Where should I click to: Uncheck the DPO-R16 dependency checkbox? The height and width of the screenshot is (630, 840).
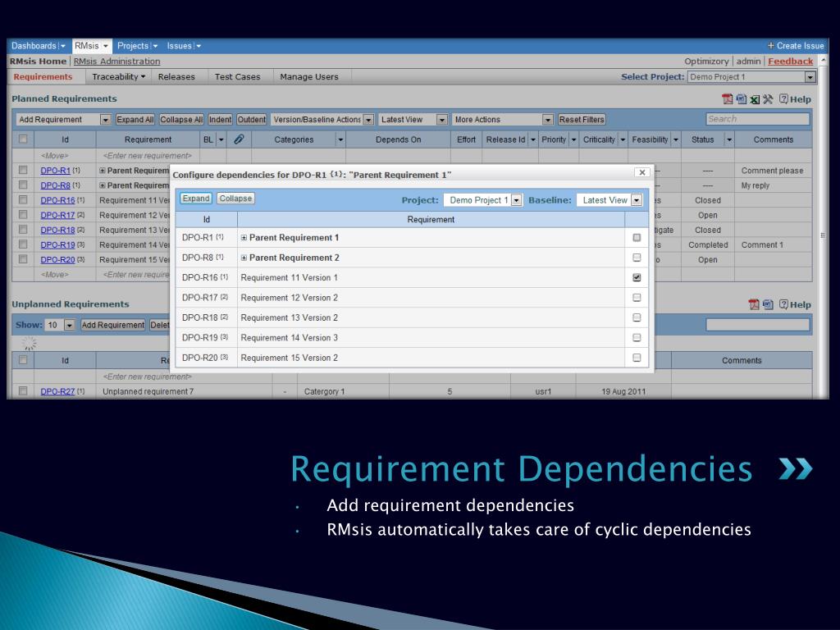pos(637,277)
